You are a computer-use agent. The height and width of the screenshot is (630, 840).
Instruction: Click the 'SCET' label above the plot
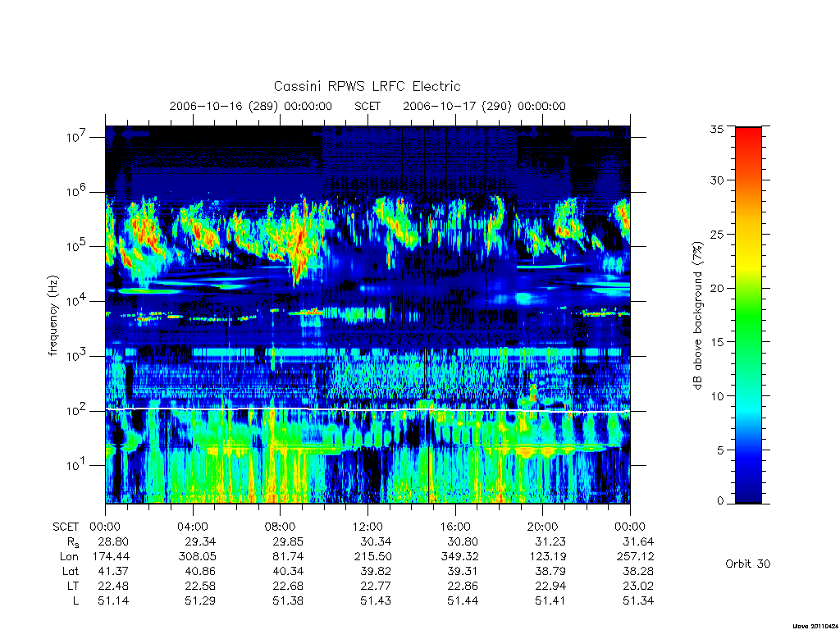click(x=367, y=106)
